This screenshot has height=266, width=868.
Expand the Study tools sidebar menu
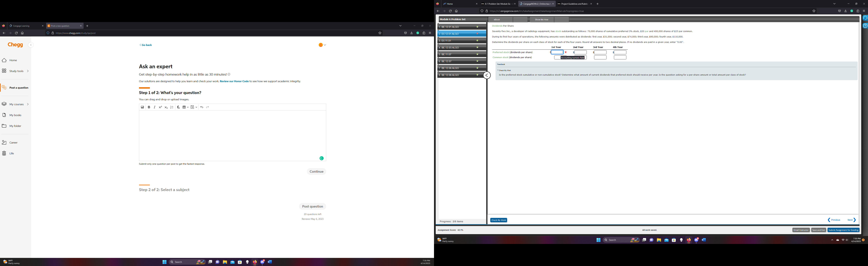28,71
